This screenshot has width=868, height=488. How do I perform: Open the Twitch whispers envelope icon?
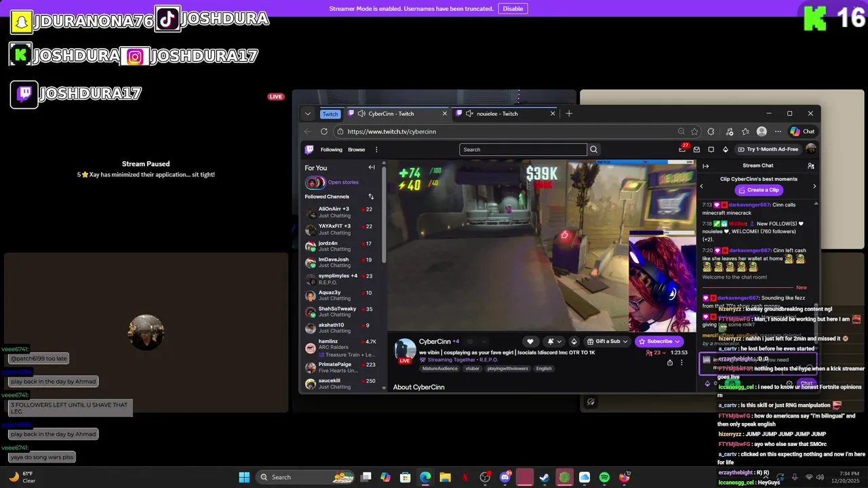point(696,149)
